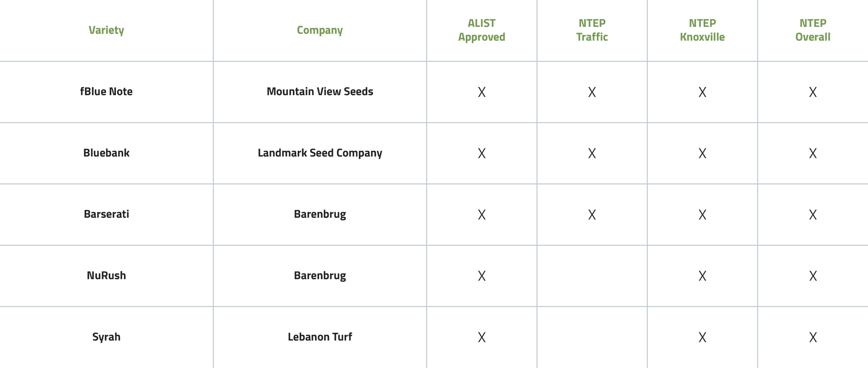Screen dimensions: 868x368
Task: Click Barenbrug in the NuRush row
Action: [x=320, y=276]
